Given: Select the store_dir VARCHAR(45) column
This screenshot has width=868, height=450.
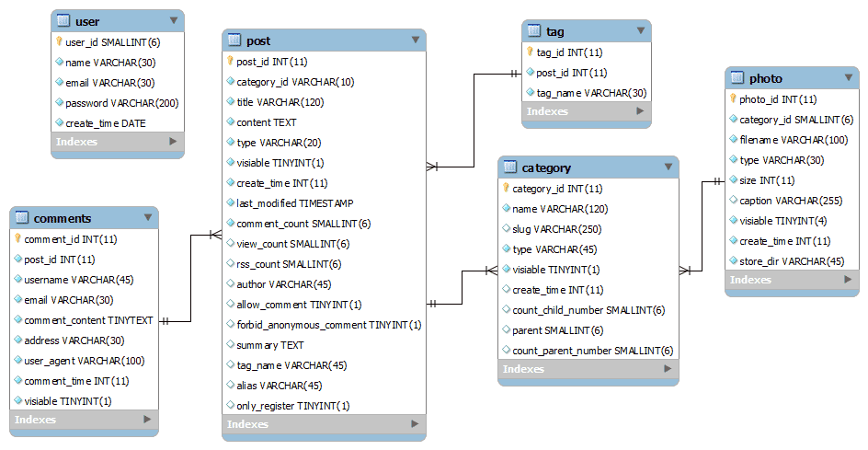Looking at the screenshot, I should point(792,261).
